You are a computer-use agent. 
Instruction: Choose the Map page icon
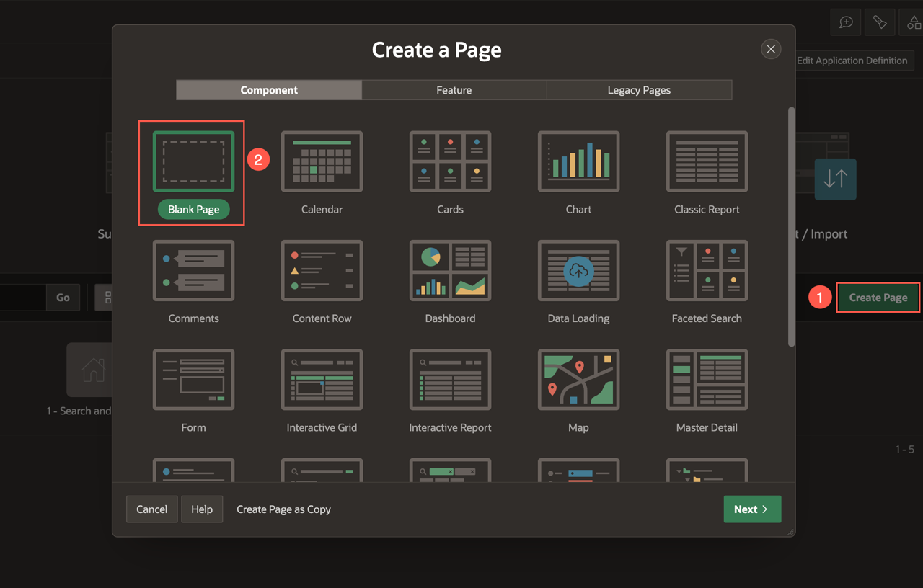click(x=578, y=379)
